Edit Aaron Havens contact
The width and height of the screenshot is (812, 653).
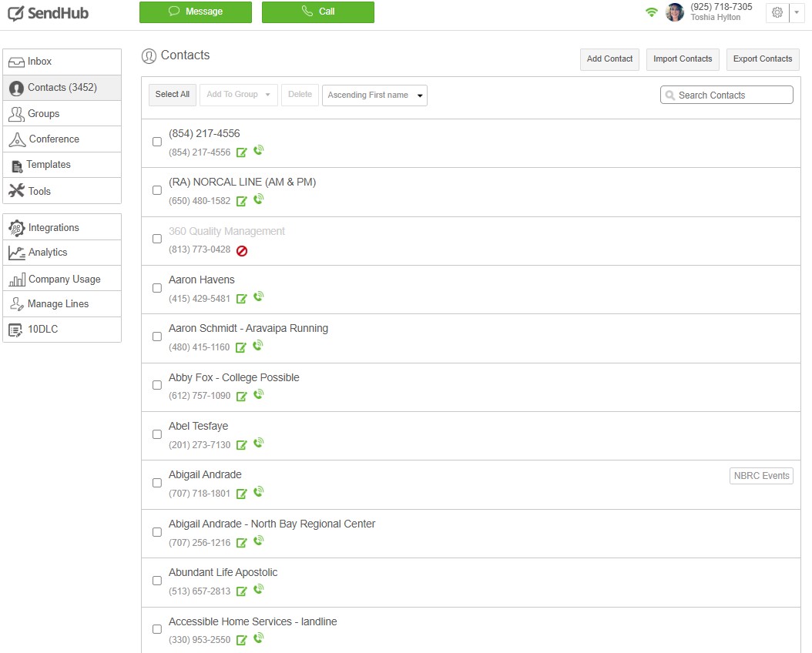pos(241,299)
